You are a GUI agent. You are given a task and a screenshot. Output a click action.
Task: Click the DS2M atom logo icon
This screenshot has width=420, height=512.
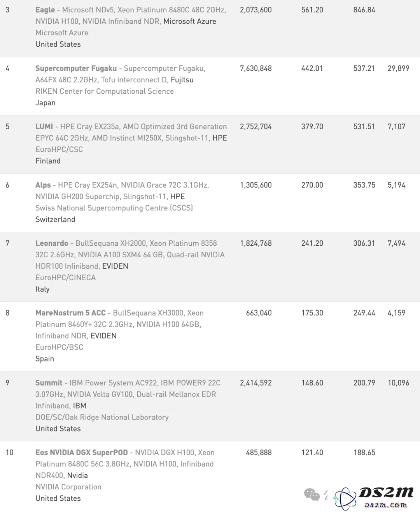click(x=345, y=498)
